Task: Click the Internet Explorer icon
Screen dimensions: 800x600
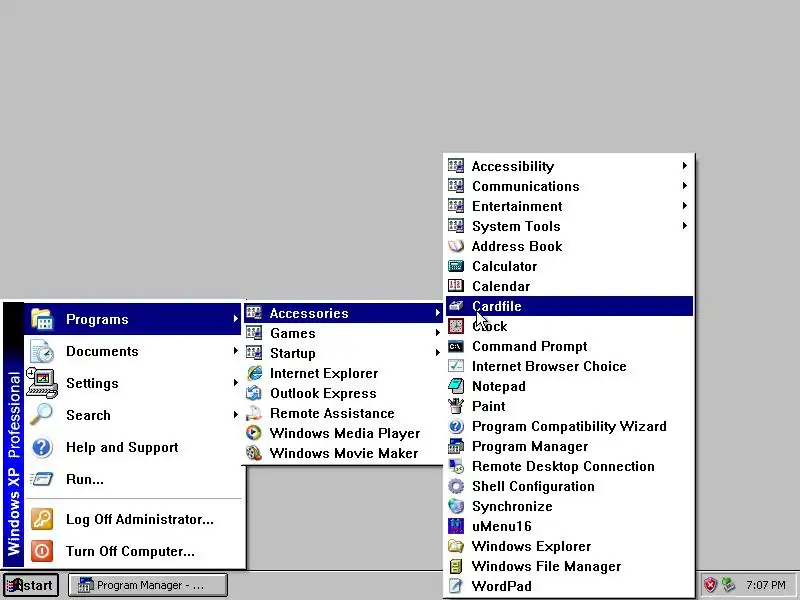Action: click(254, 373)
